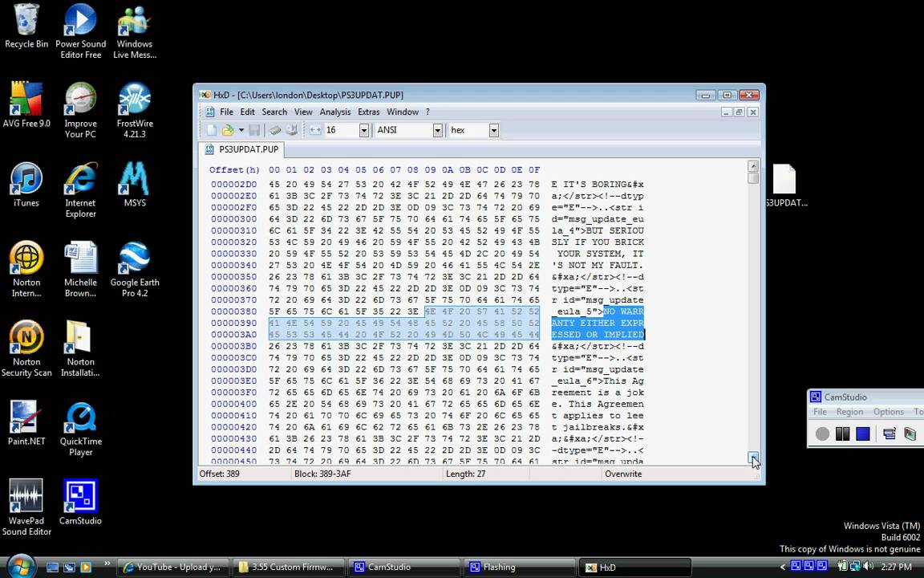Select the iTunes desktop icon

(26, 185)
